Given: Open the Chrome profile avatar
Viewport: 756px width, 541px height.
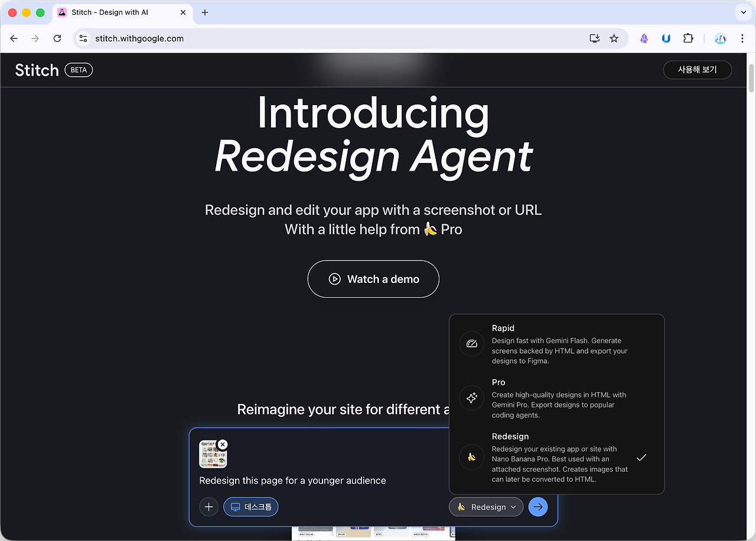Looking at the screenshot, I should (721, 38).
